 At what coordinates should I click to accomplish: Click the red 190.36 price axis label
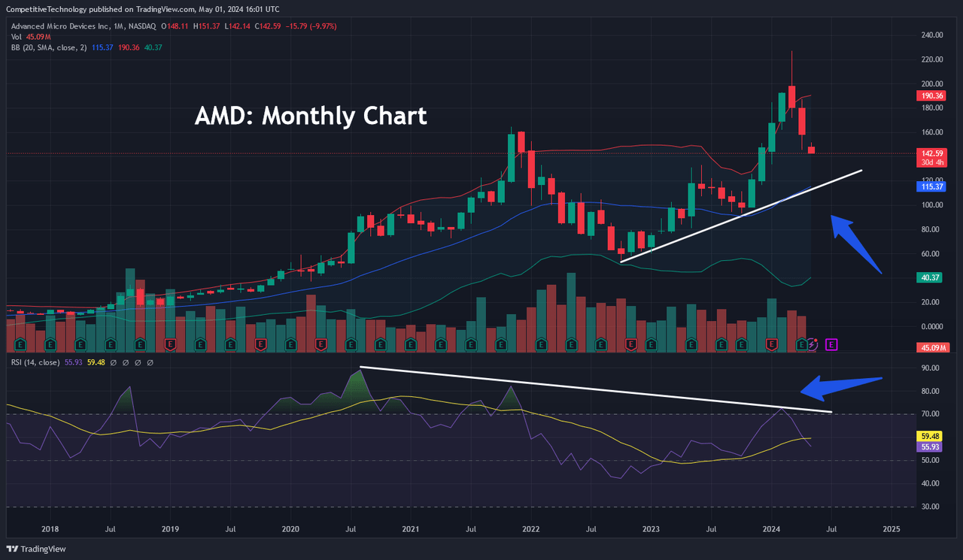[931, 95]
